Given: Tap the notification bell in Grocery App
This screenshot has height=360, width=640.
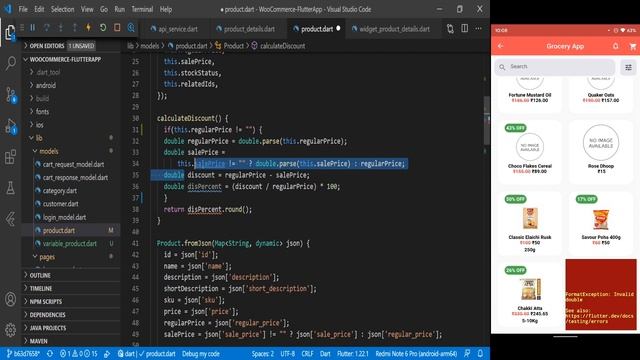Looking at the screenshot, I should (616, 46).
